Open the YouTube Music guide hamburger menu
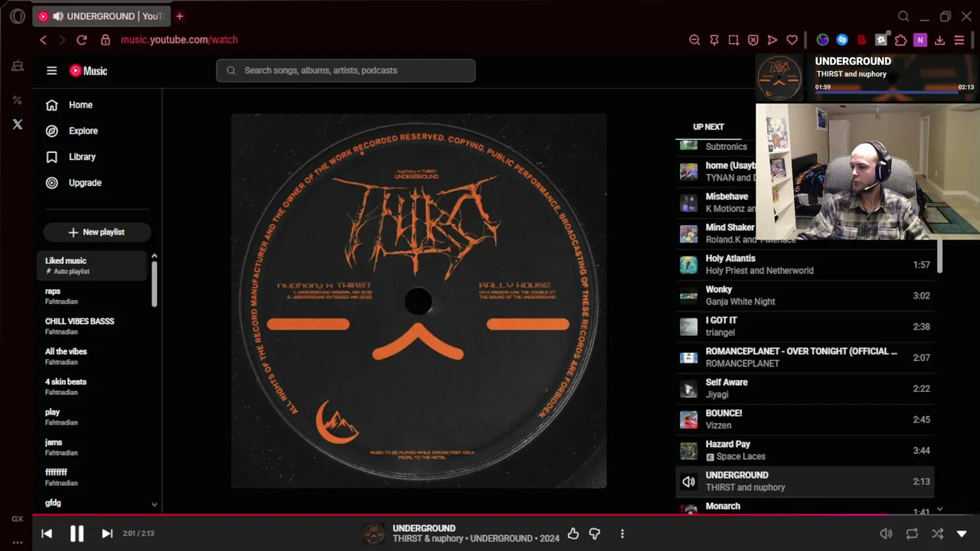Viewport: 980px width, 551px height. [51, 70]
